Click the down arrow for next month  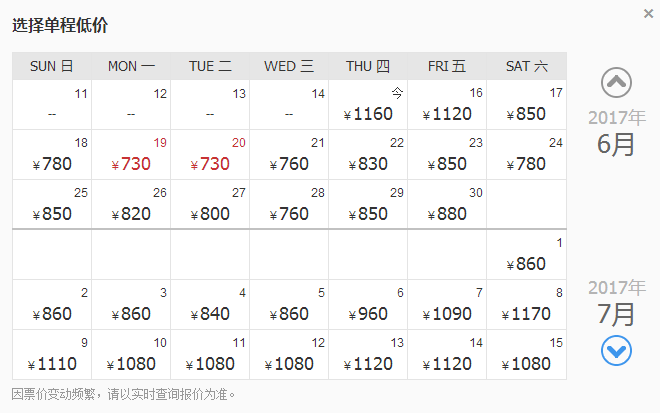pyautogui.click(x=617, y=351)
